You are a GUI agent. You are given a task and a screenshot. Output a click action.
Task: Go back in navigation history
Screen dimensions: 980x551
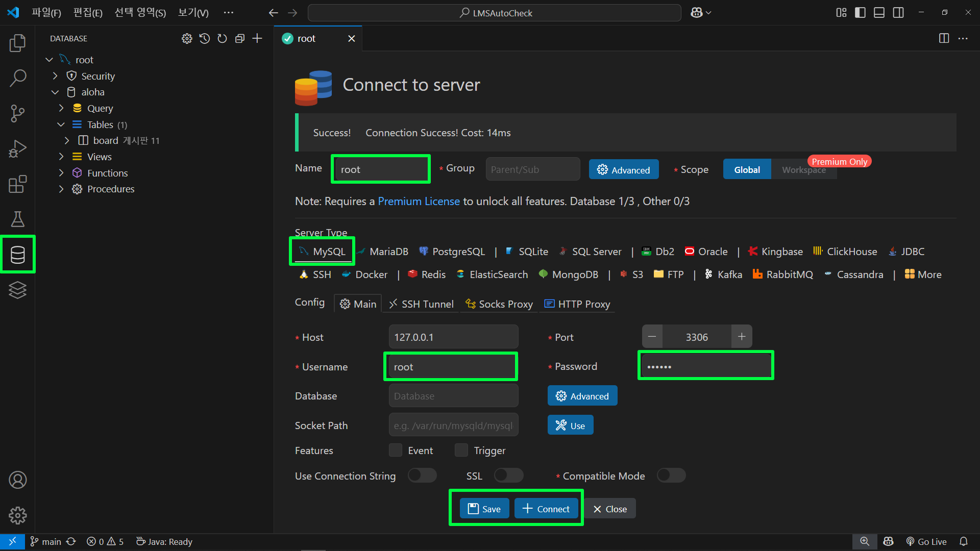click(273, 13)
